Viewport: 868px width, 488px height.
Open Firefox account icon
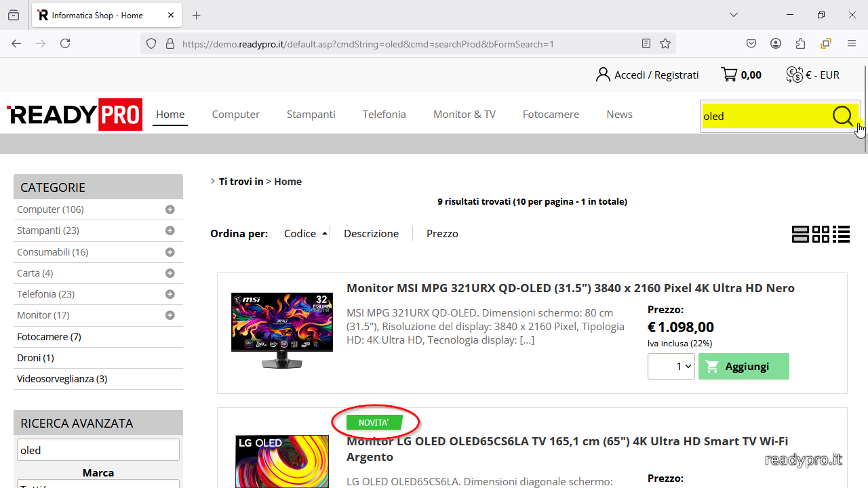(776, 43)
